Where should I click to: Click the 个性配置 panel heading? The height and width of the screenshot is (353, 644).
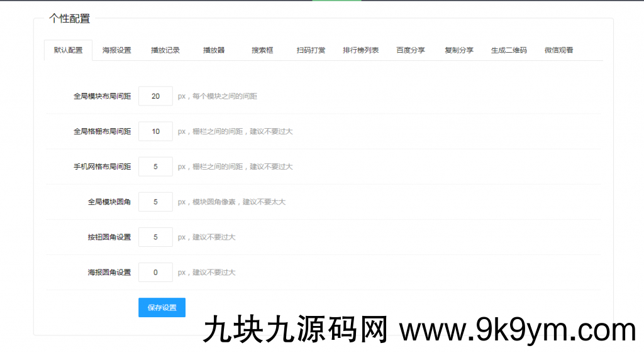point(69,19)
